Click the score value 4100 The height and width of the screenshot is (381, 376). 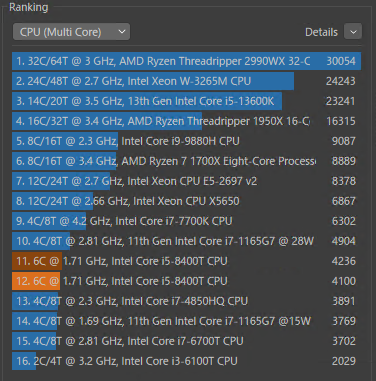pyautogui.click(x=344, y=281)
